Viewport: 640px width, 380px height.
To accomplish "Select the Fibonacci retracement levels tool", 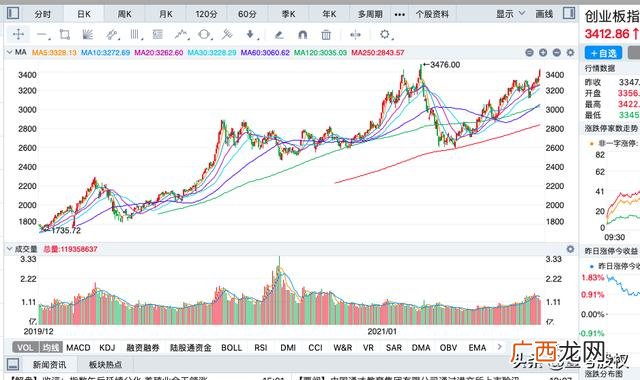I will click(x=158, y=35).
